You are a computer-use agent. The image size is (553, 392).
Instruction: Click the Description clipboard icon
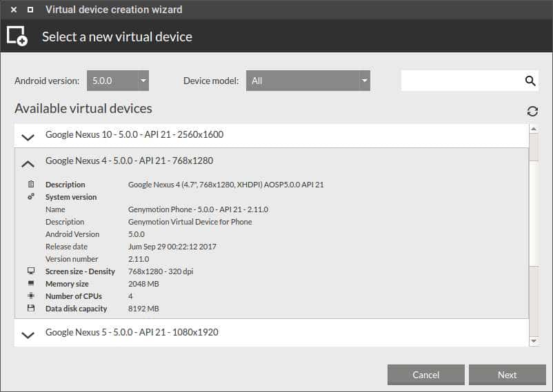pos(31,184)
